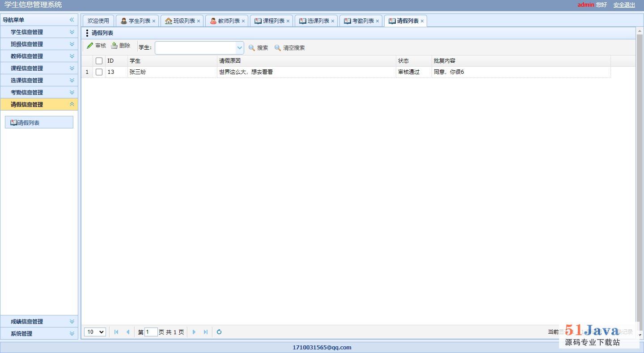644x353 pixels.
Task: Expand 系统管理 menu section
Action: [x=39, y=333]
